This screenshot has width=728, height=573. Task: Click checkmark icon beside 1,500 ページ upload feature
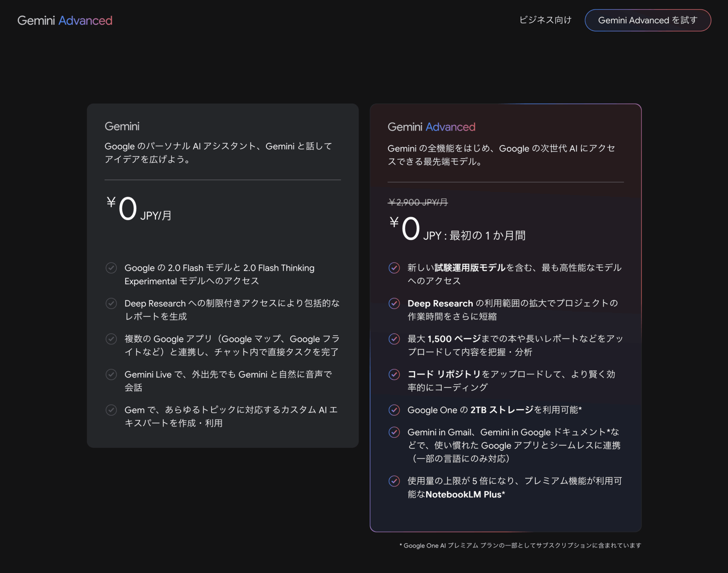pyautogui.click(x=394, y=339)
